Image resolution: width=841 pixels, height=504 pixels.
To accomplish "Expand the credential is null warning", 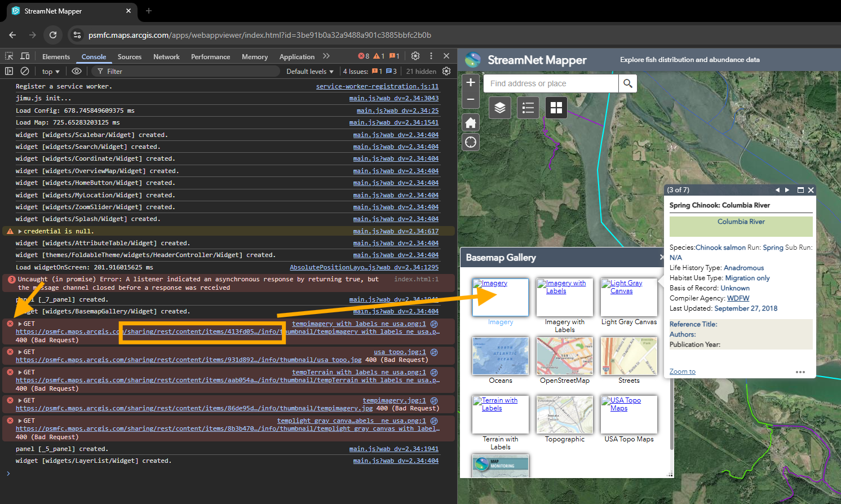I will [x=20, y=231].
